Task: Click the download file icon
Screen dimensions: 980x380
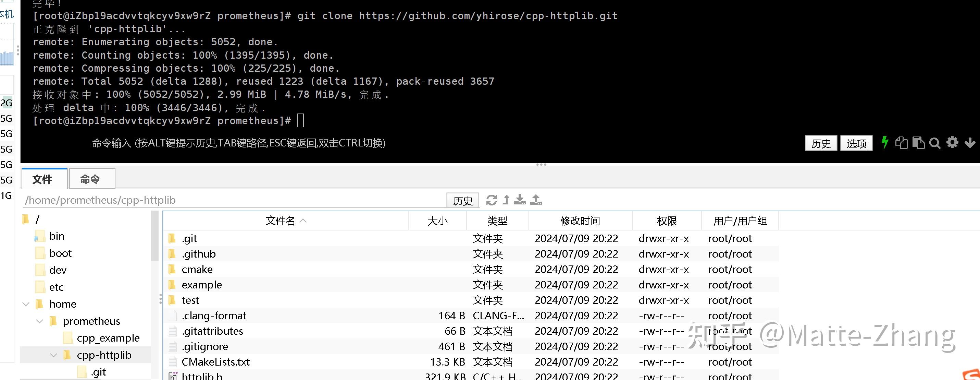Action: pos(520,200)
